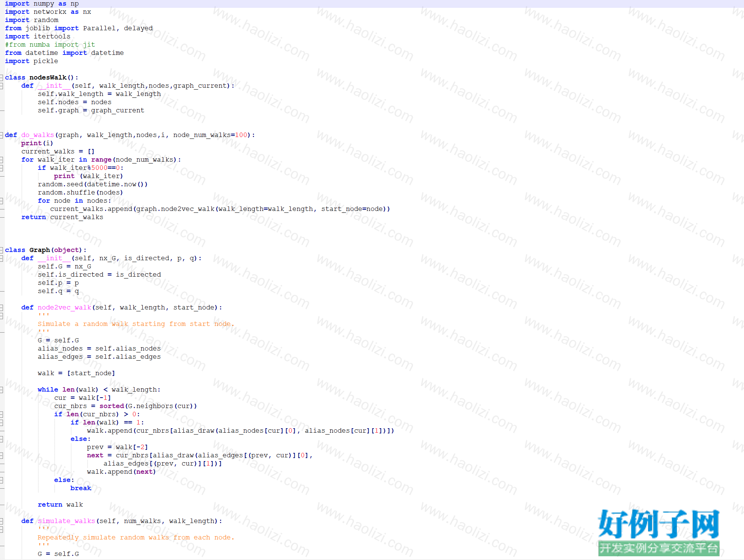Click the commented '#from numba import jit' line

pyautogui.click(x=50, y=45)
